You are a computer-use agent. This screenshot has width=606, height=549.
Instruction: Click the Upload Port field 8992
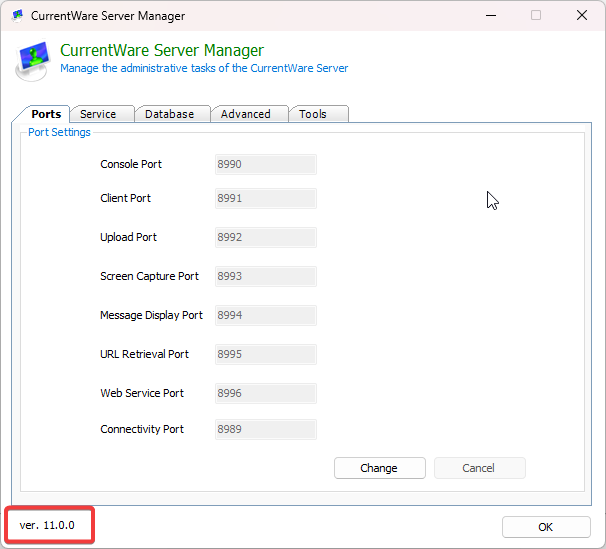click(x=266, y=237)
